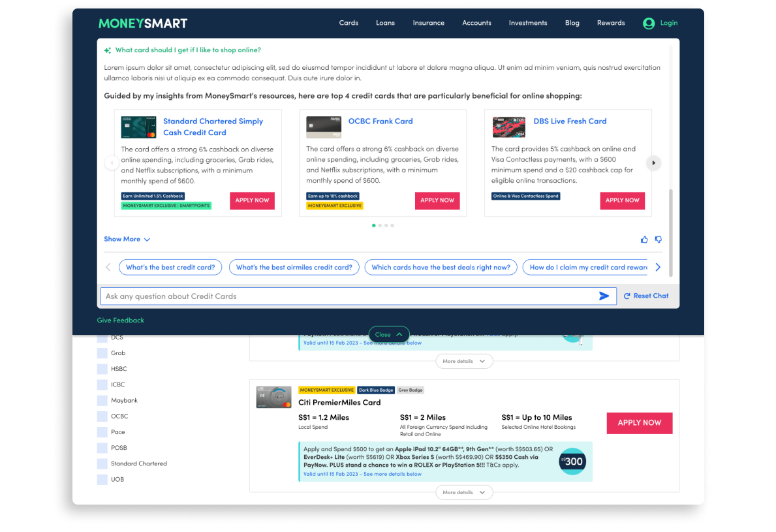Click Reset Chat text
Screen dimensions: 776x532
[x=651, y=296]
